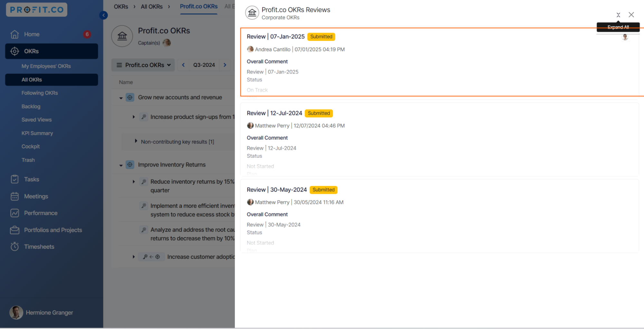Open the Review 12-Jul-2024 heading
The image size is (644, 329).
coord(274,113)
